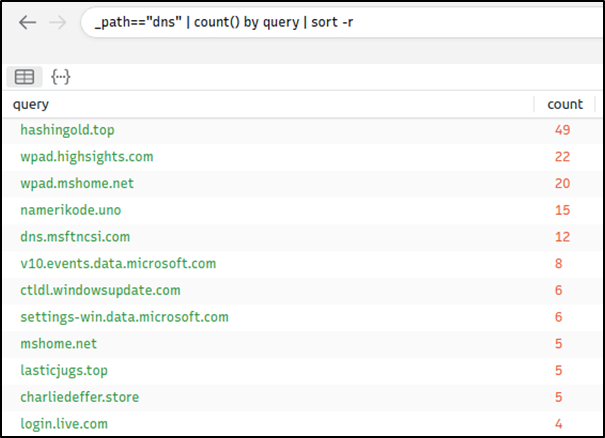Click v10.events.data.microsoft.com entry
The image size is (605, 438).
click(118, 264)
